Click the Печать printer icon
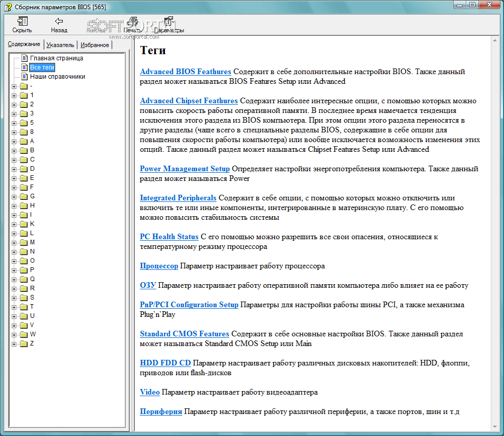The height and width of the screenshot is (436, 504). (x=132, y=21)
